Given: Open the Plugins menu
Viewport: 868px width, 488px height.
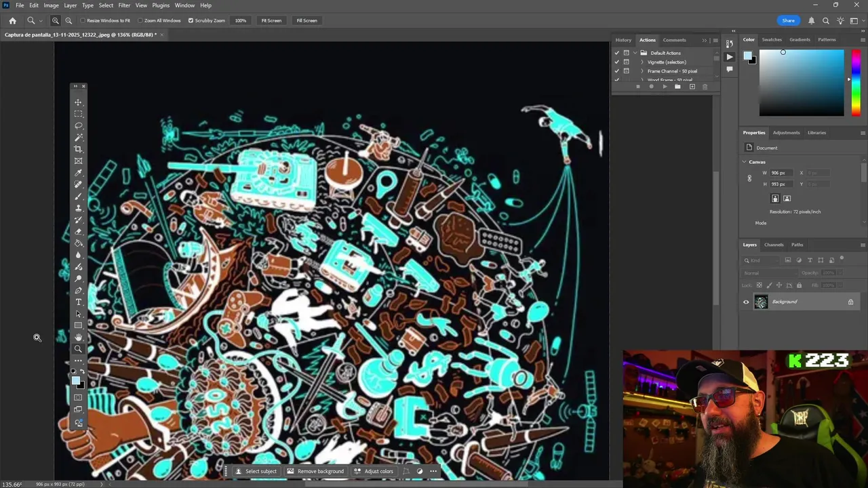Looking at the screenshot, I should [x=161, y=5].
